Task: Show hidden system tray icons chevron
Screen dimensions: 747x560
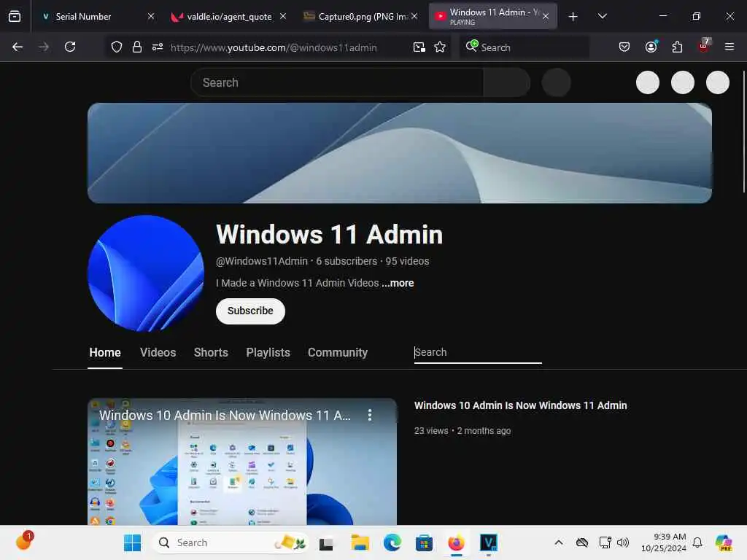Action: coord(559,542)
